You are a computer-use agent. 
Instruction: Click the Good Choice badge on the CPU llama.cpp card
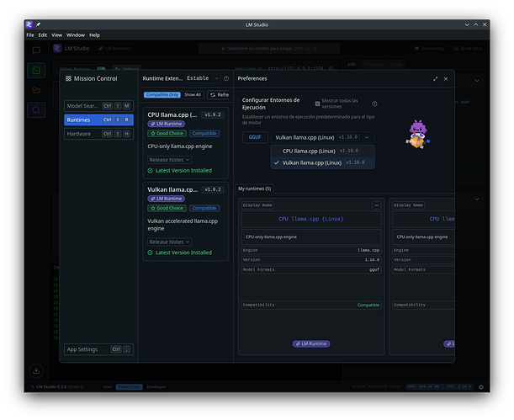(x=167, y=134)
